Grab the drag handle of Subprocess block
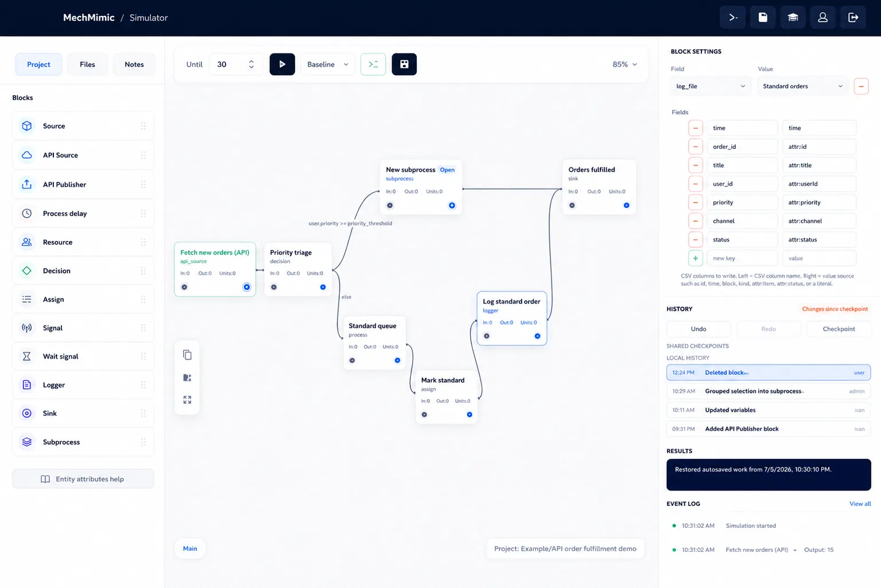Screen dimensions: 881x588 click(143, 442)
